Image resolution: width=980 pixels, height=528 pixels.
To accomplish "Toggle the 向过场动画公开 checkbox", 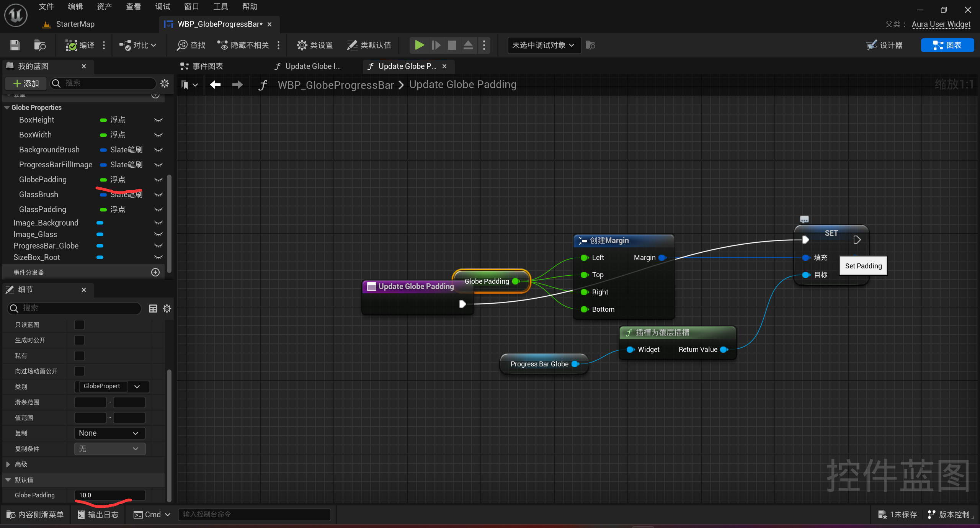I will [x=79, y=371].
